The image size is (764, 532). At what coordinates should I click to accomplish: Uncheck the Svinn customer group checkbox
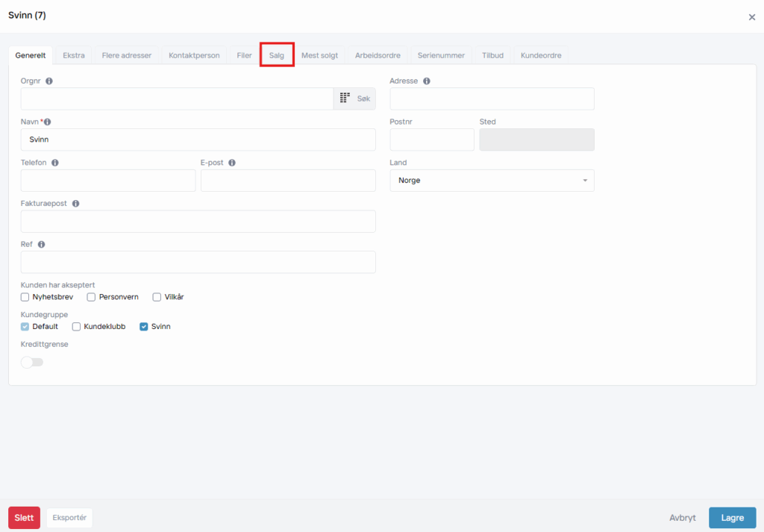click(x=144, y=327)
